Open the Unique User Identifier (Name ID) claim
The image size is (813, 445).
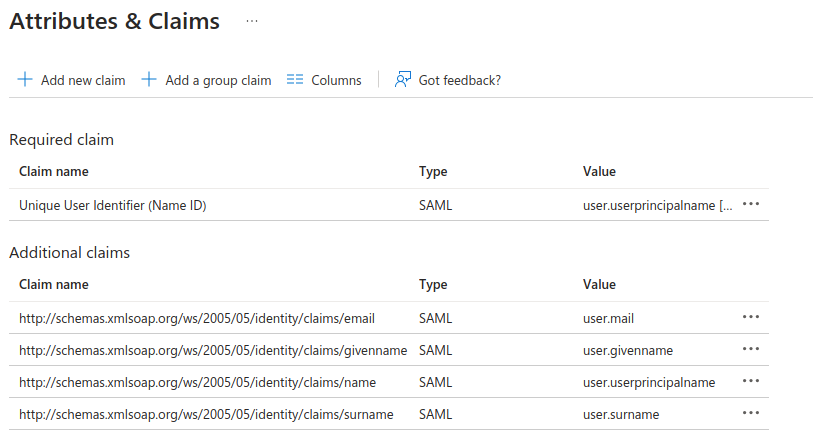119,205
